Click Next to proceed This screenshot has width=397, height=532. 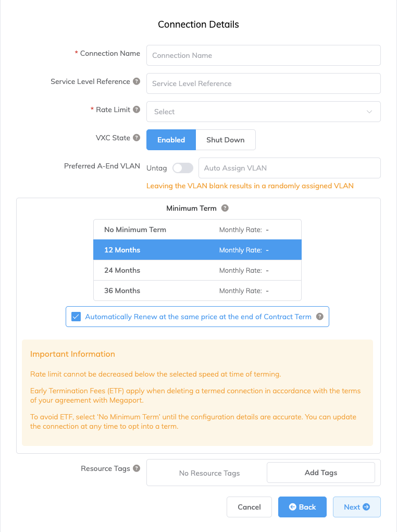click(x=356, y=506)
